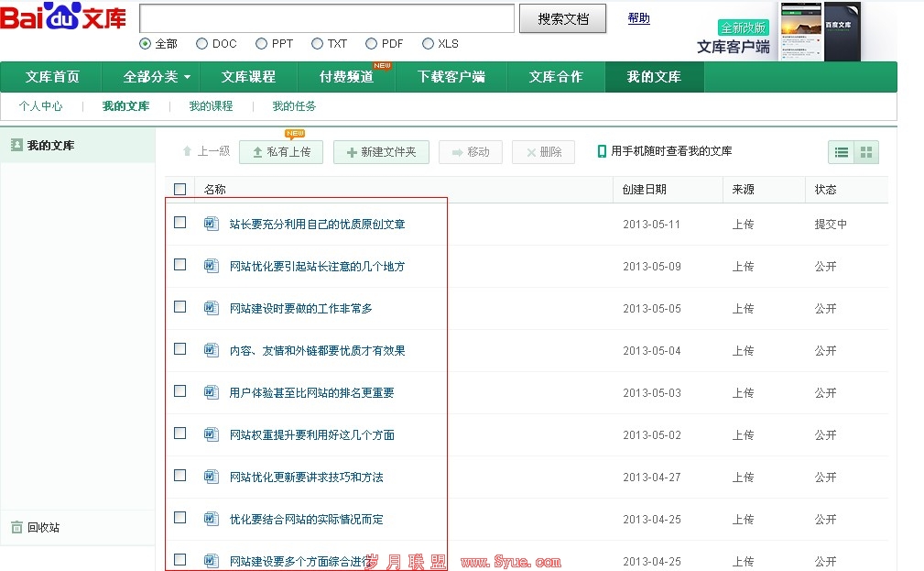This screenshot has width=924, height=571.
Task: Open the 文库首页 nav tab
Action: [52, 77]
